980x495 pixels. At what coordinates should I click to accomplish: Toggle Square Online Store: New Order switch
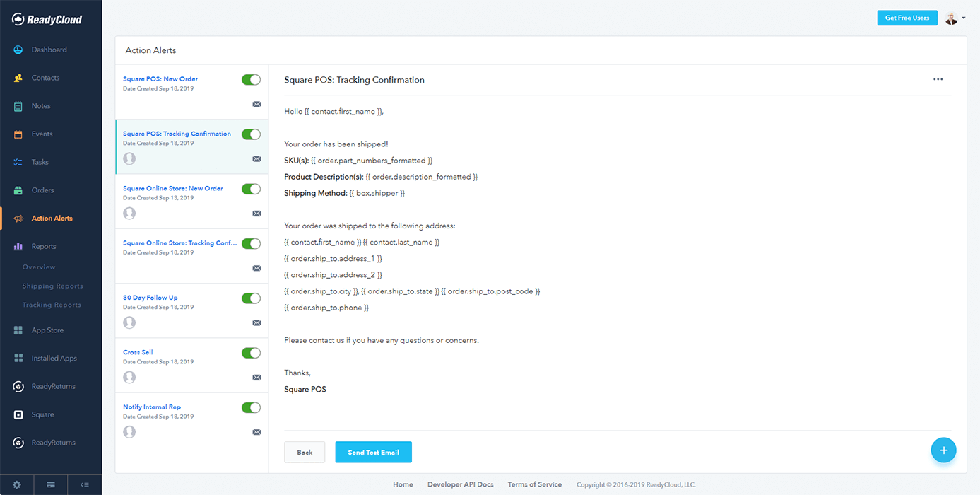coord(251,189)
